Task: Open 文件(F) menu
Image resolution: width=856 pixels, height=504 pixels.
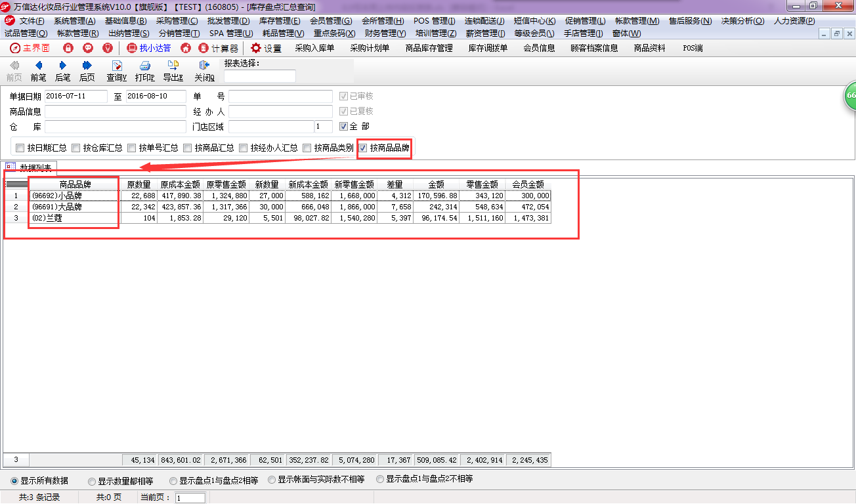Action: tap(32, 21)
